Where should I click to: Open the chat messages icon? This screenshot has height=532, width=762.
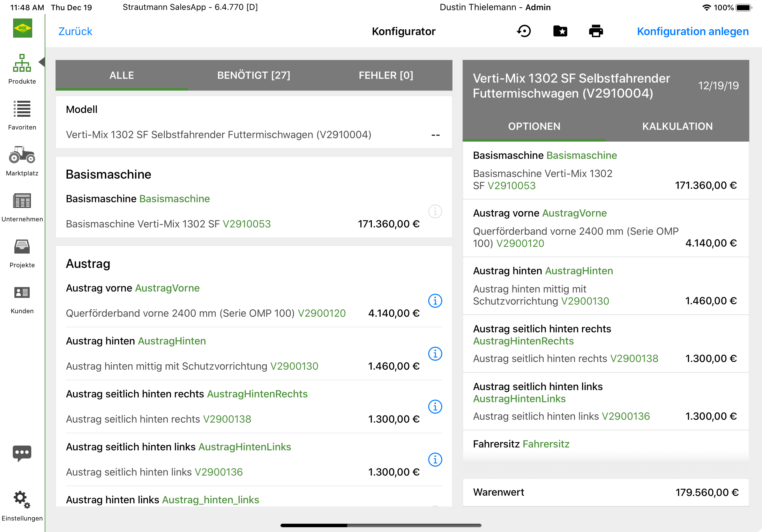[22, 454]
